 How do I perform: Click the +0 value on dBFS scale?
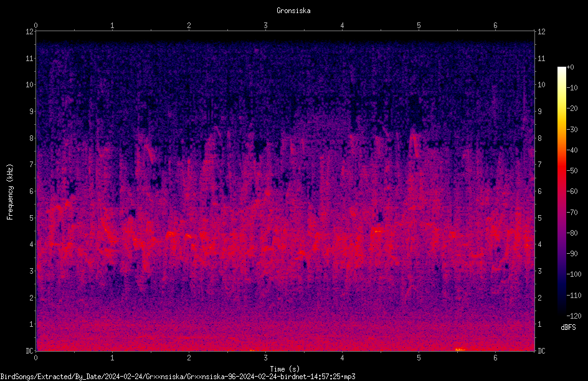(x=571, y=67)
